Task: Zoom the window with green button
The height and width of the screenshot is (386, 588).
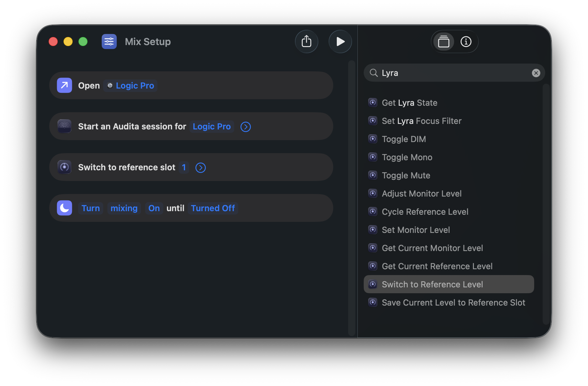Action: [83, 42]
